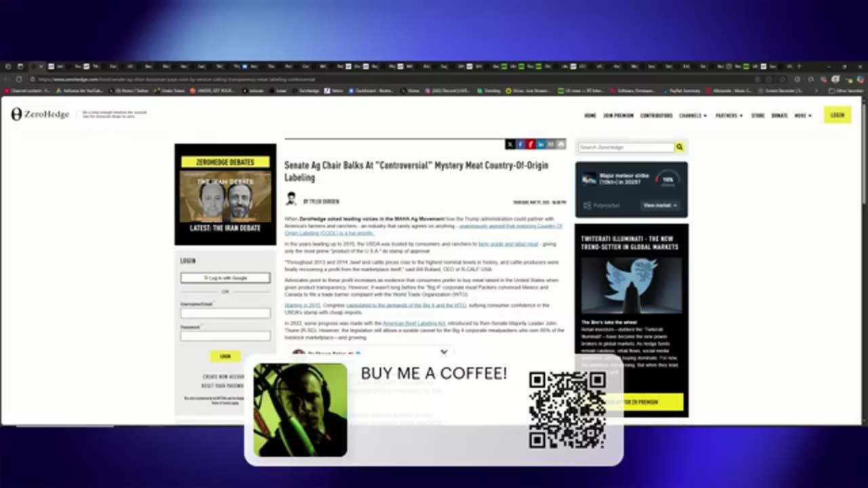868x488 pixels.
Task: Share article via LinkedIn icon
Action: (x=540, y=144)
